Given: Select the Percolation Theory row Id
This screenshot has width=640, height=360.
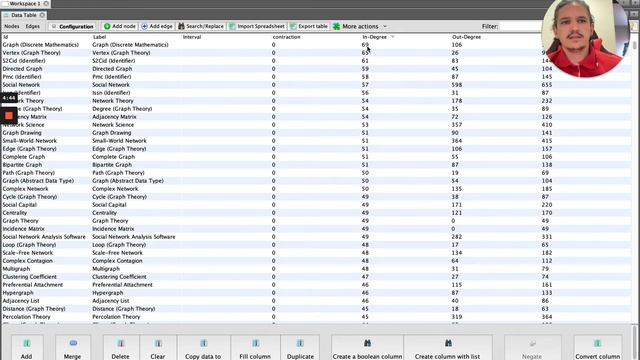Looking at the screenshot, I should coord(27,317).
